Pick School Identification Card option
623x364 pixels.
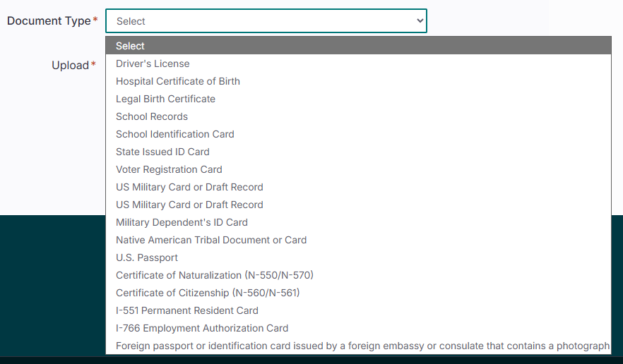357,134
